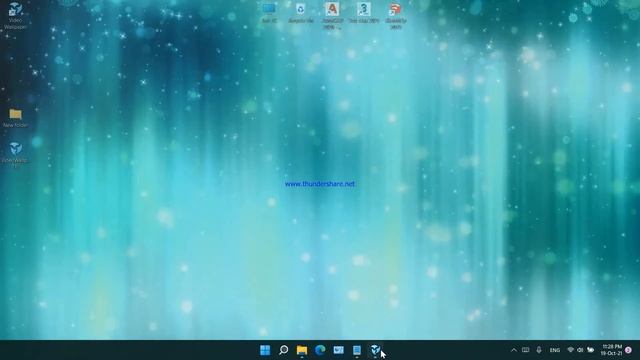640x360 pixels.
Task: Select Video Wallpaper desktop shortcut
Action: click(16, 16)
